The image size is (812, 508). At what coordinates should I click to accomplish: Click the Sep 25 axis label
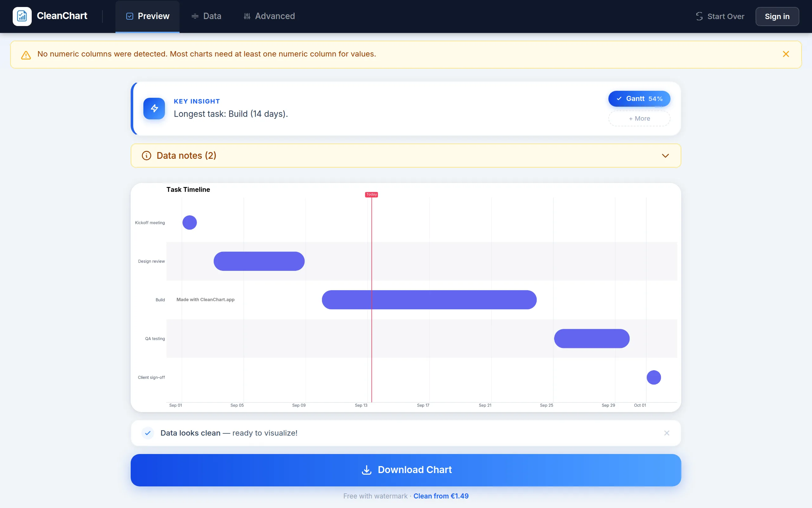(x=547, y=405)
